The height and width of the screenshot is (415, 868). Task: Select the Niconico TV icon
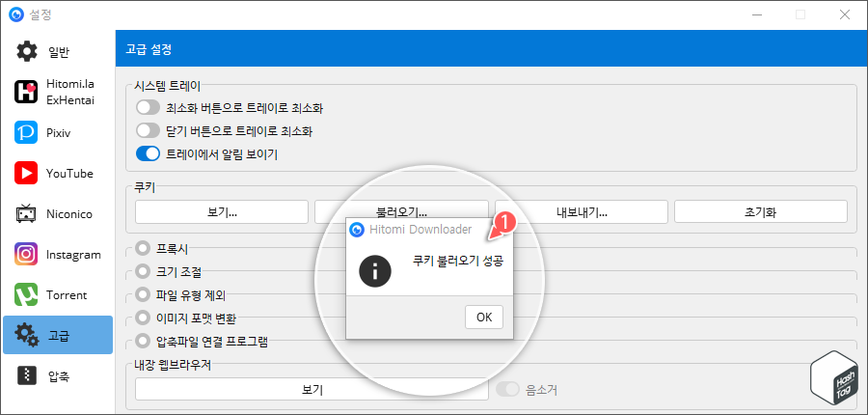[26, 214]
